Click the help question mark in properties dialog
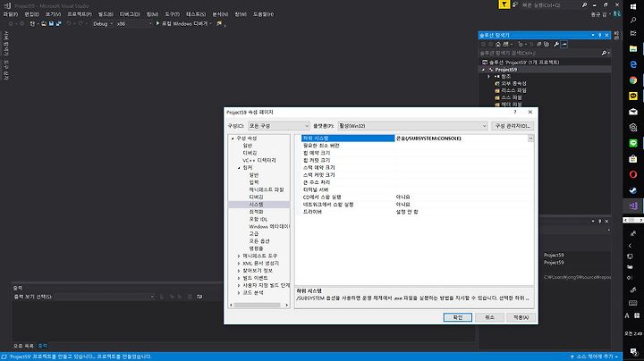 click(x=515, y=112)
